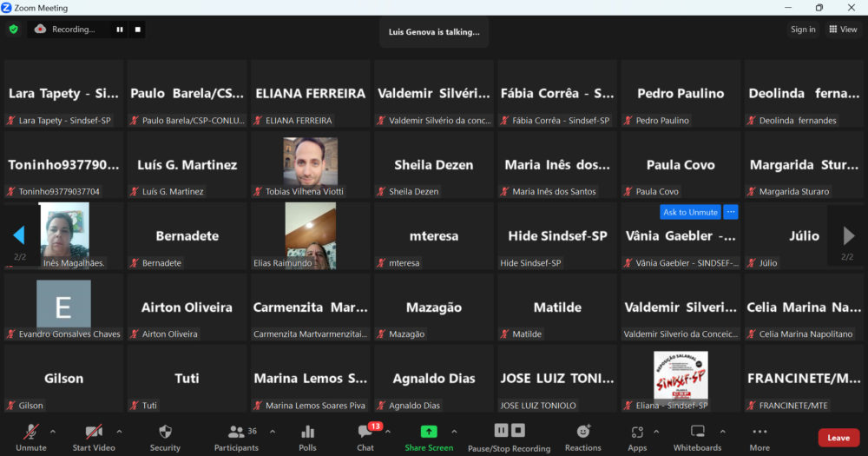
Task: Click muted mic icon for Airton Oliveira
Action: (134, 334)
